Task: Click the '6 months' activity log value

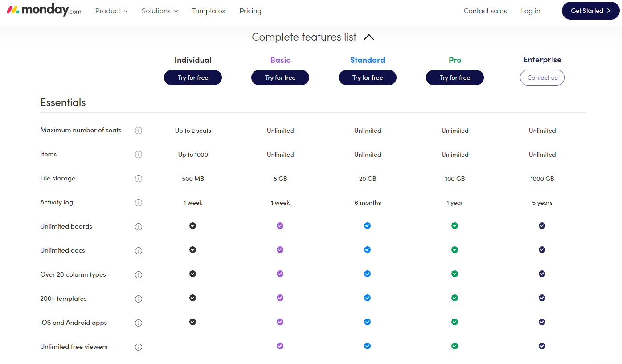Action: click(368, 203)
